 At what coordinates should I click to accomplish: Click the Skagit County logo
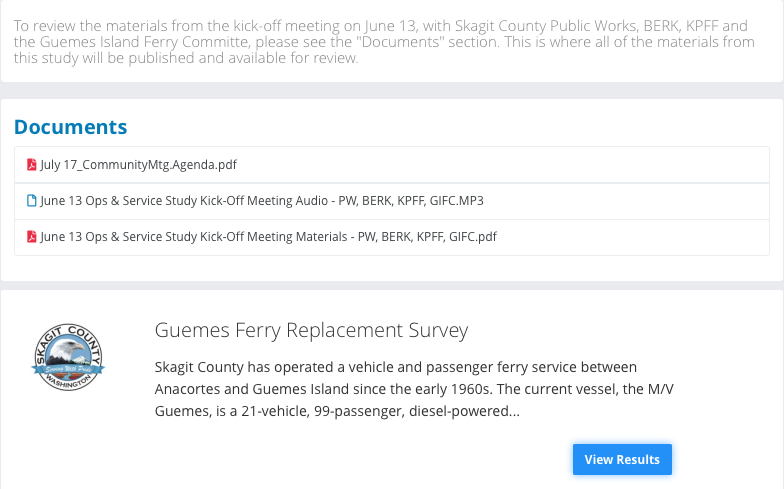point(68,360)
